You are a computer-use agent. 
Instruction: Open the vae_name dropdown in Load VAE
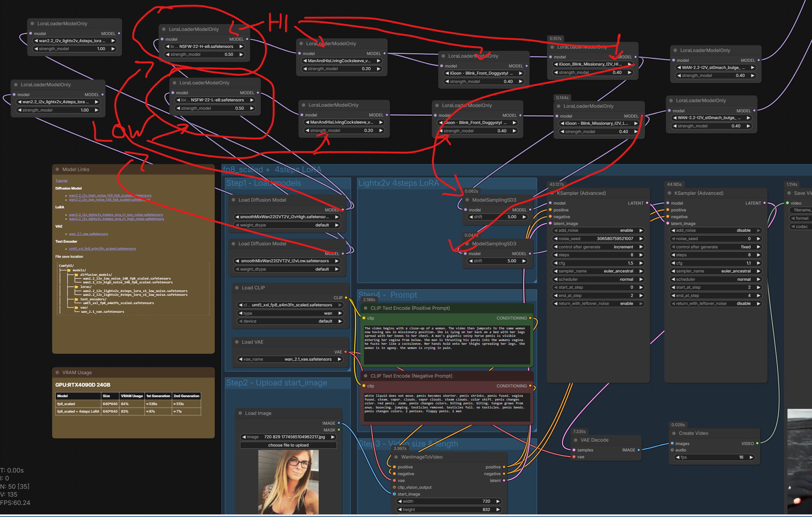[290, 359]
